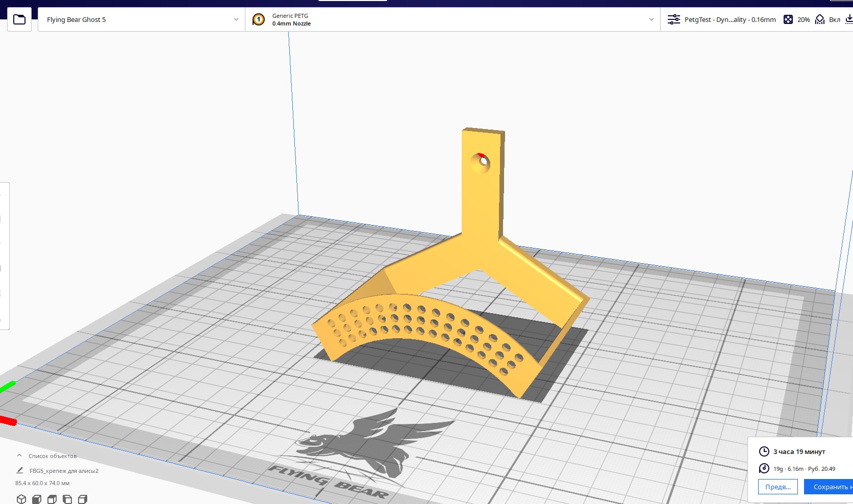
Task: Click the extruder 1 material icon
Action: click(x=259, y=19)
